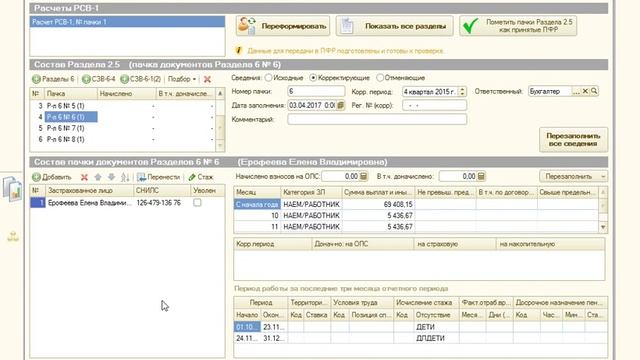Click the С начала года cell

coord(257,204)
